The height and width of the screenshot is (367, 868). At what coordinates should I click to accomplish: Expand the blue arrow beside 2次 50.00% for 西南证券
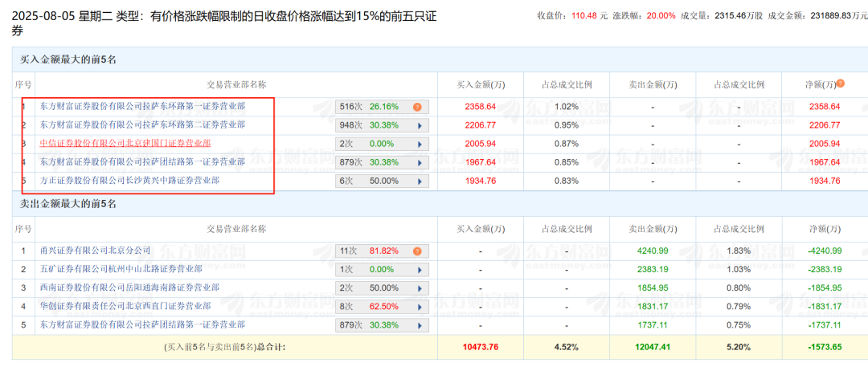(x=420, y=288)
